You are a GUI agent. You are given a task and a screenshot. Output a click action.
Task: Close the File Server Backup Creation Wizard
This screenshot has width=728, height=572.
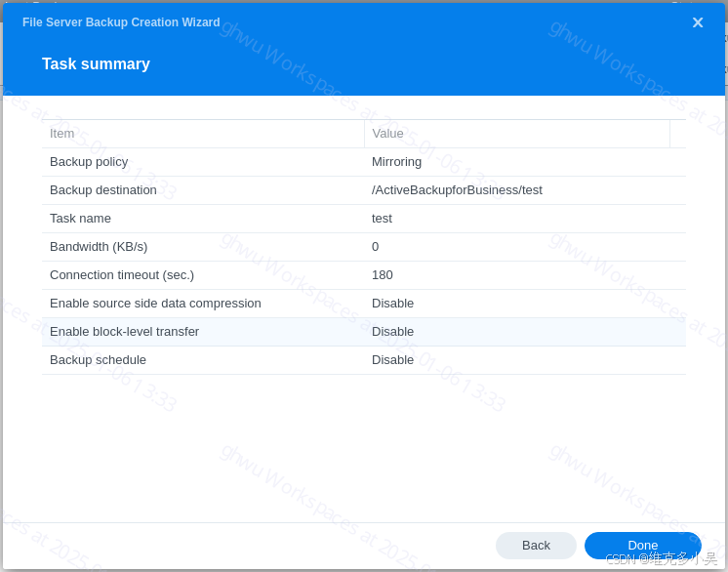(x=698, y=22)
